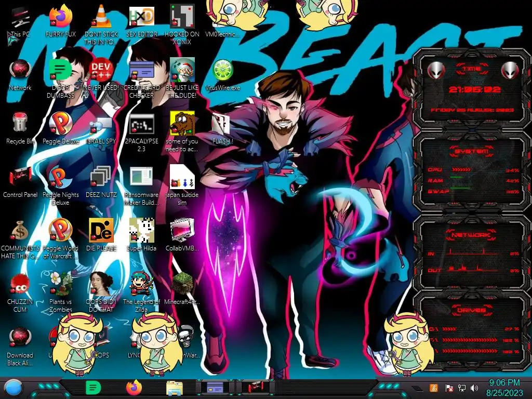Launch Firefox from the taskbar

134,388
